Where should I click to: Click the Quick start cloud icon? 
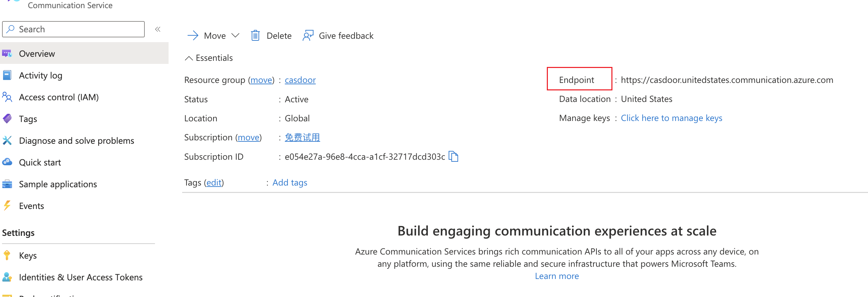(x=7, y=162)
